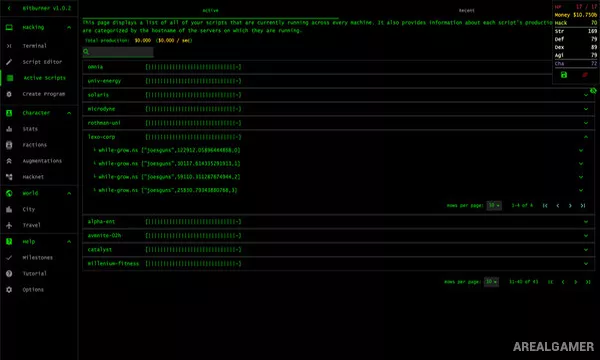Expand while-grow.ns script with argument 0
This screenshot has width=600, height=360.
[581, 150]
